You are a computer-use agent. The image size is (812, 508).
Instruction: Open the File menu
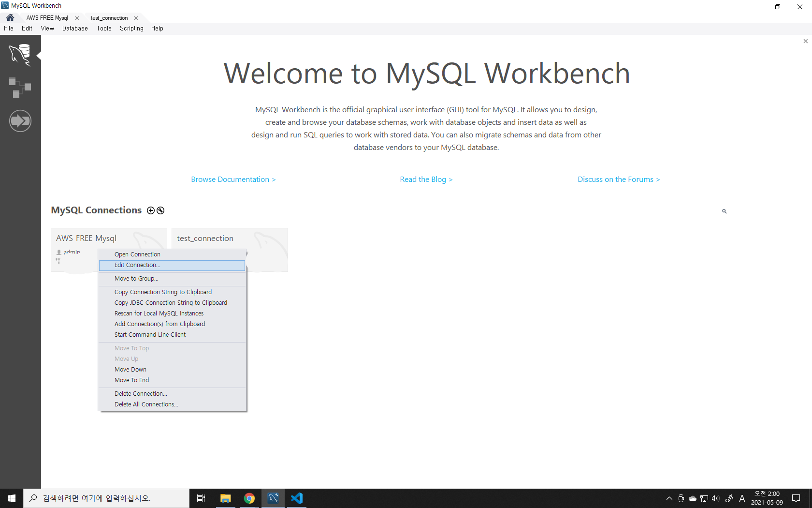[9, 29]
